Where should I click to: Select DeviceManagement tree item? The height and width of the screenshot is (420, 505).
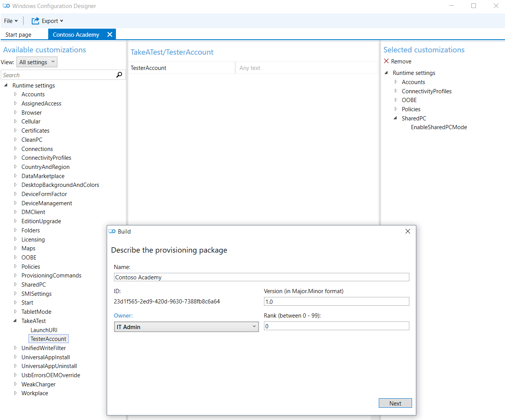(x=47, y=203)
